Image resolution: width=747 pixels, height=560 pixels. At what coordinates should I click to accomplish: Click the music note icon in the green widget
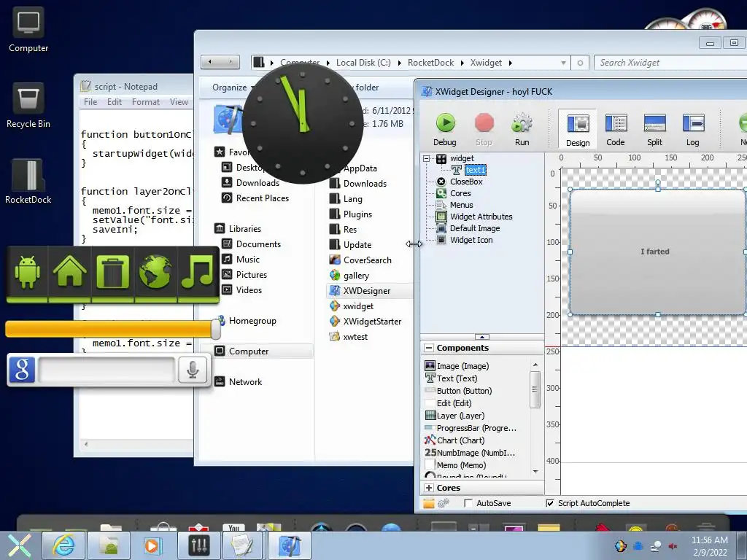[197, 271]
